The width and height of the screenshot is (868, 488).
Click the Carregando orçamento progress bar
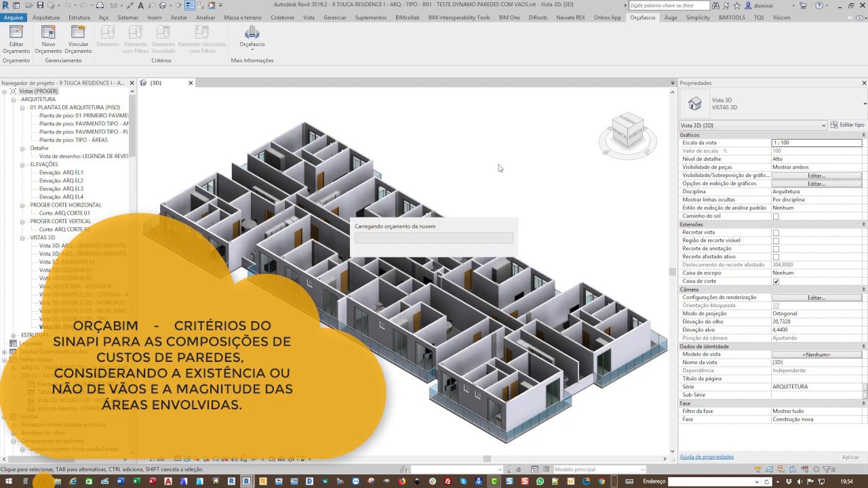pos(434,238)
